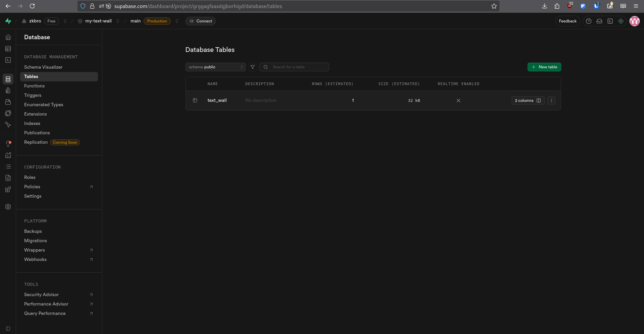Open the schema public dropdown
Screen dimensions: 644x334
coord(215,67)
